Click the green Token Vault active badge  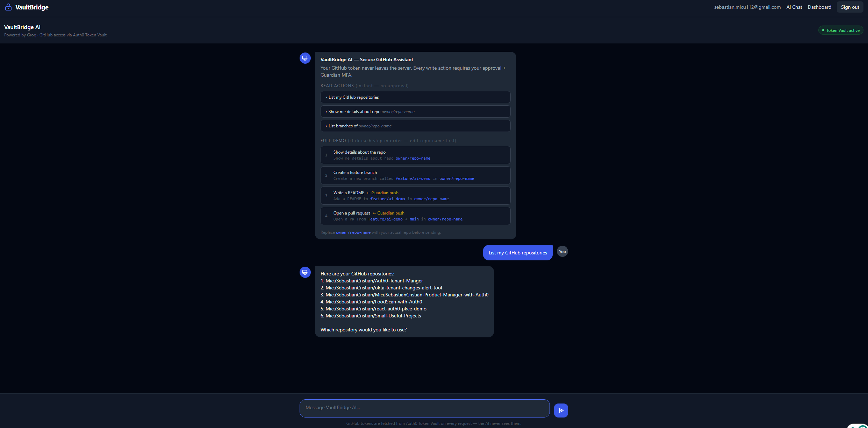840,30
